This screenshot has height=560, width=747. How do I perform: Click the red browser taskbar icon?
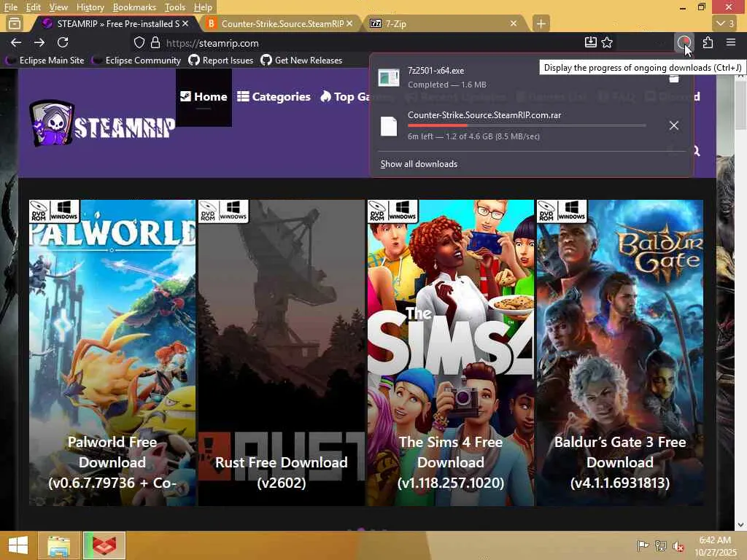click(x=104, y=545)
